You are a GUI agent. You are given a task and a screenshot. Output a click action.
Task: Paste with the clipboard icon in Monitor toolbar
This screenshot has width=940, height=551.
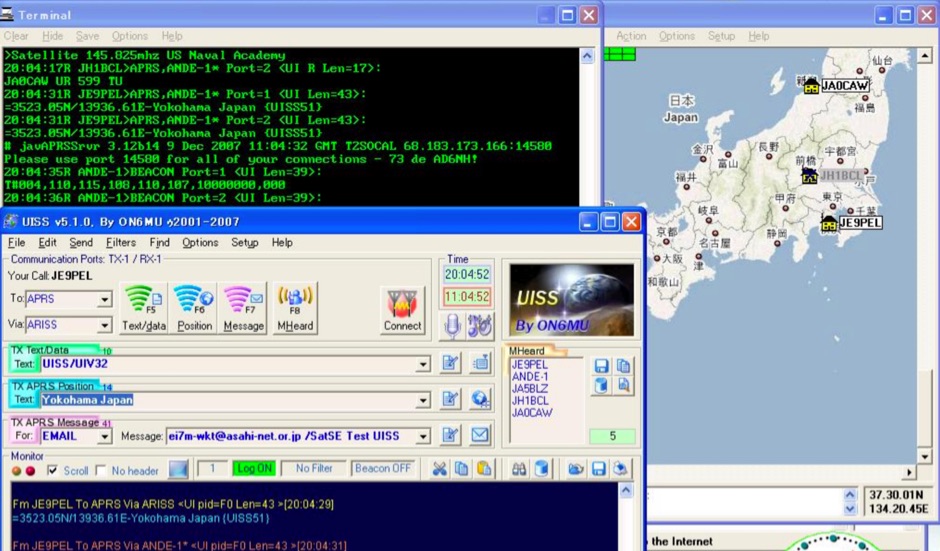[484, 469]
